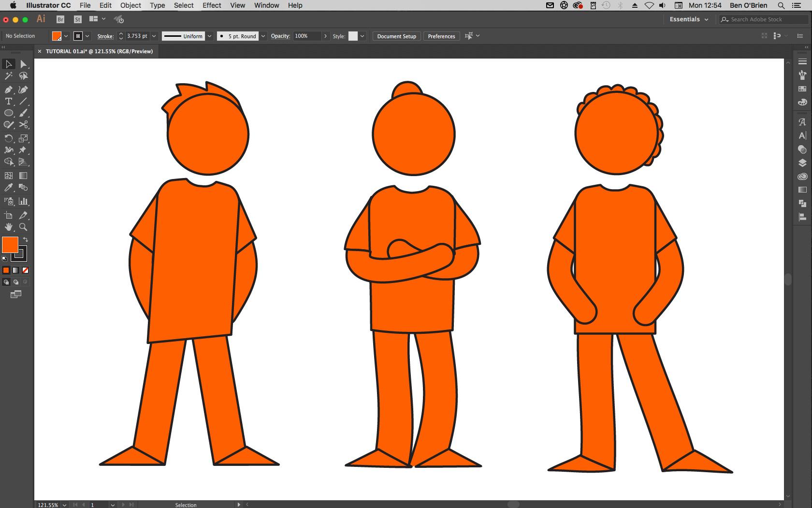Select the Type tool

[8, 101]
